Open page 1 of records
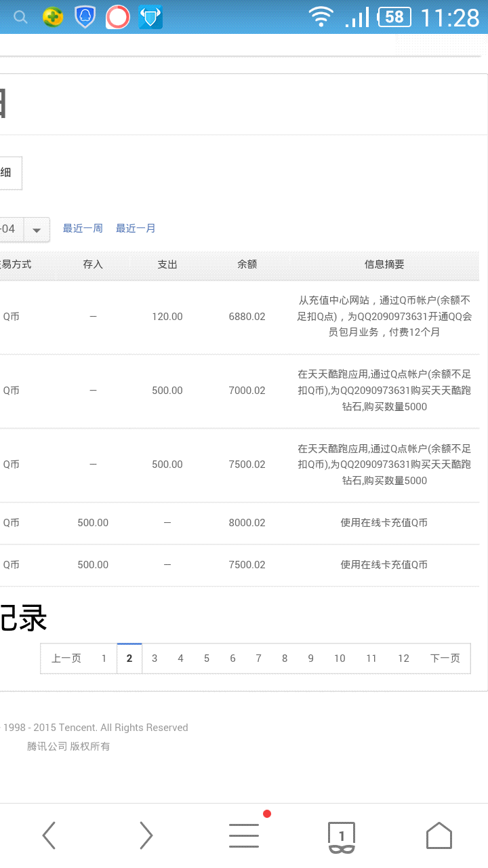488x868 pixels. (104, 658)
